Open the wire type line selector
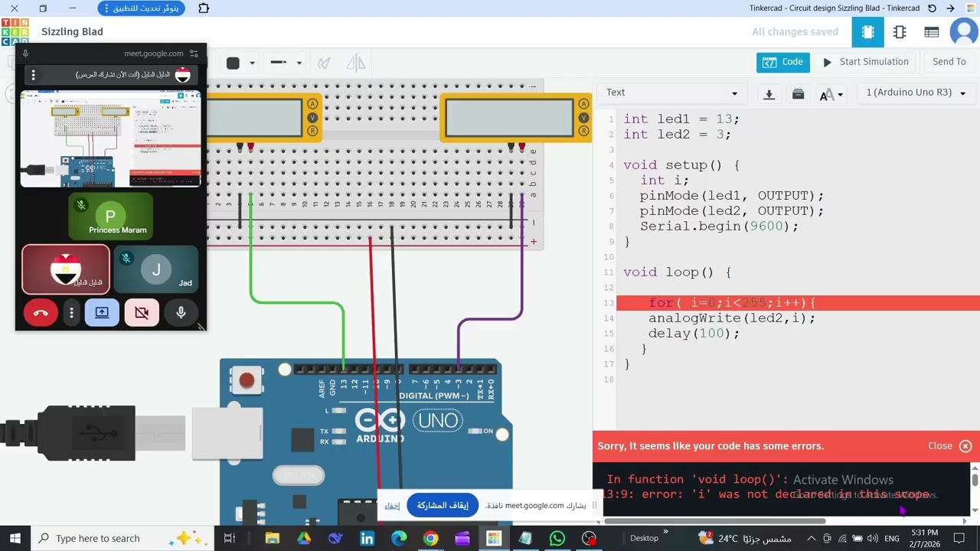Screen dimensions: 980x551 (279, 63)
